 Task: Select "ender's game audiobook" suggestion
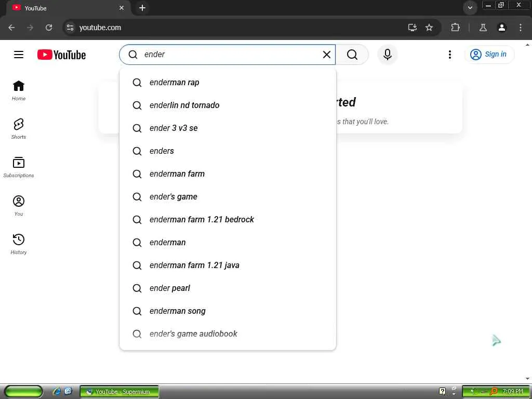click(x=228, y=334)
